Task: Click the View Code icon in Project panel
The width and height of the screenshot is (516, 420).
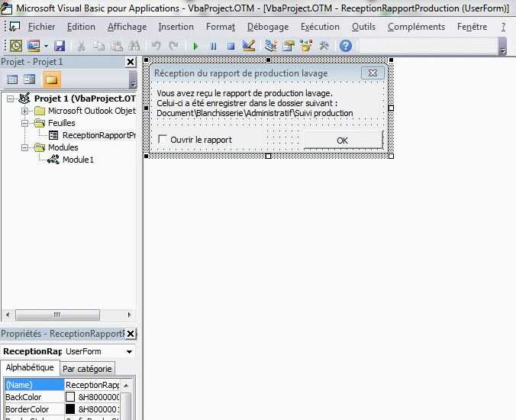Action: pyautogui.click(x=12, y=79)
